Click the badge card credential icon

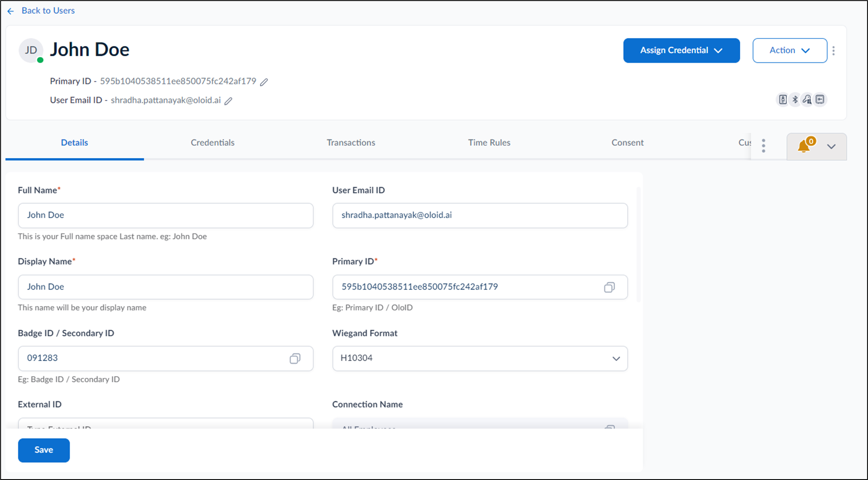tap(782, 100)
